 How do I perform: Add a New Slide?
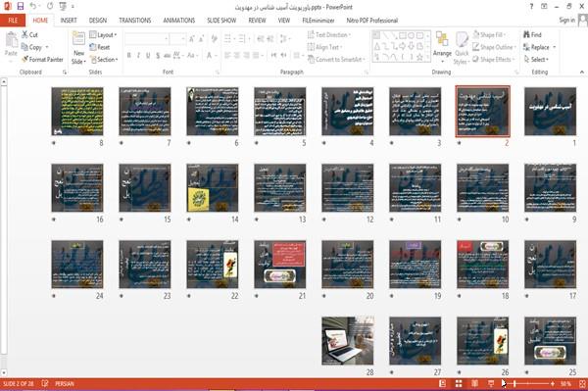78,49
